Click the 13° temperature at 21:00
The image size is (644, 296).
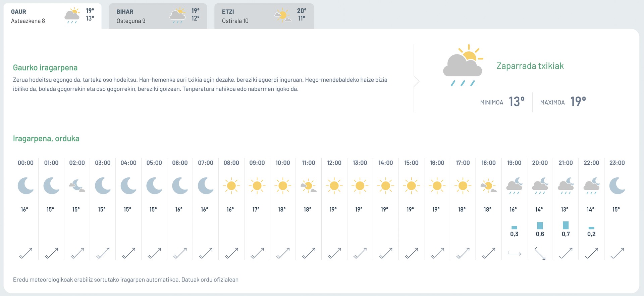(565, 209)
